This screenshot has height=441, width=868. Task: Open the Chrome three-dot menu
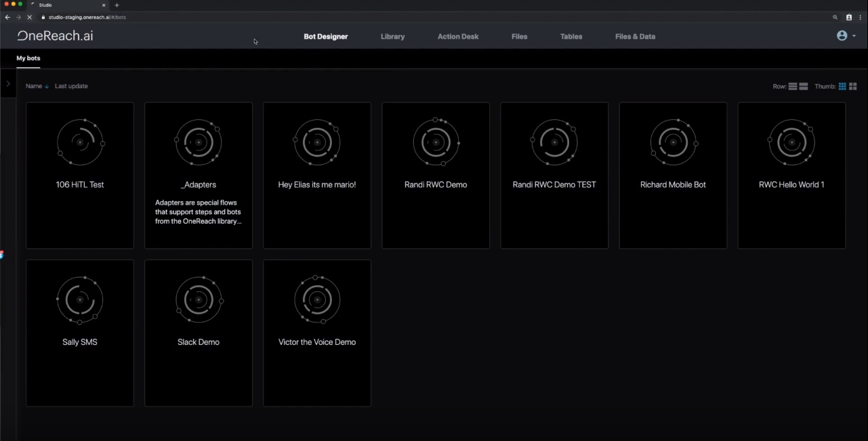[x=861, y=17]
